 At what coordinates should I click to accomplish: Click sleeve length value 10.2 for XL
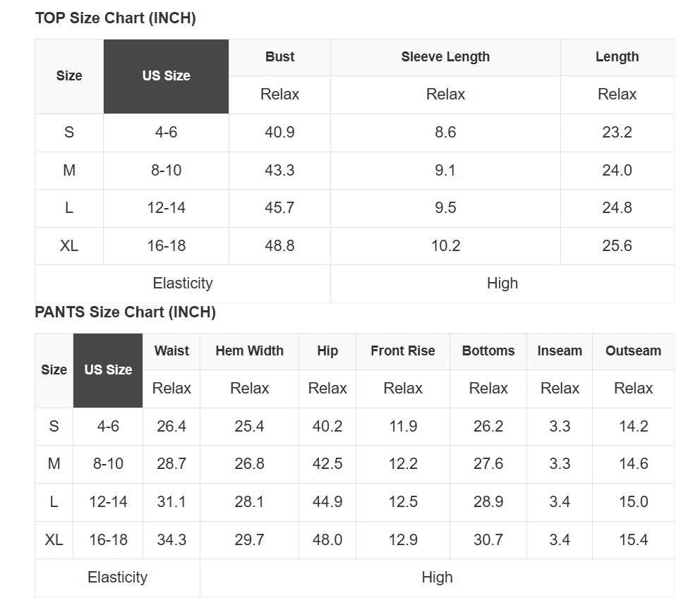point(445,246)
